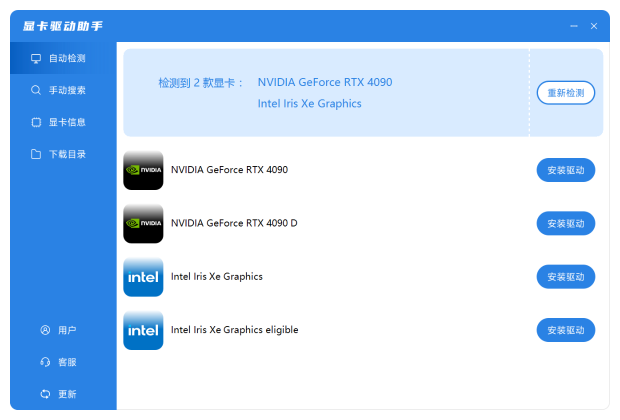This screenshot has width=620, height=420.
Task: Click the NVIDIA logo for GeForce RTX 4090
Action: pyautogui.click(x=143, y=170)
